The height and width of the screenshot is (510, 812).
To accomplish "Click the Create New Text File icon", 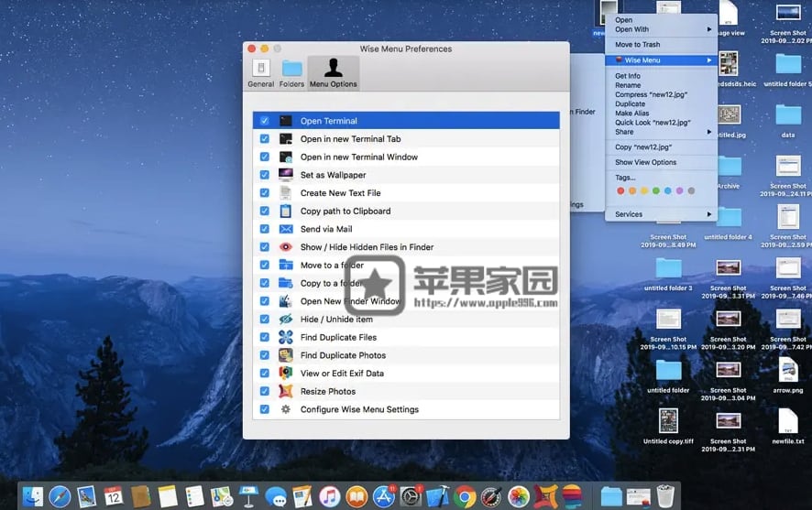I will tap(285, 193).
